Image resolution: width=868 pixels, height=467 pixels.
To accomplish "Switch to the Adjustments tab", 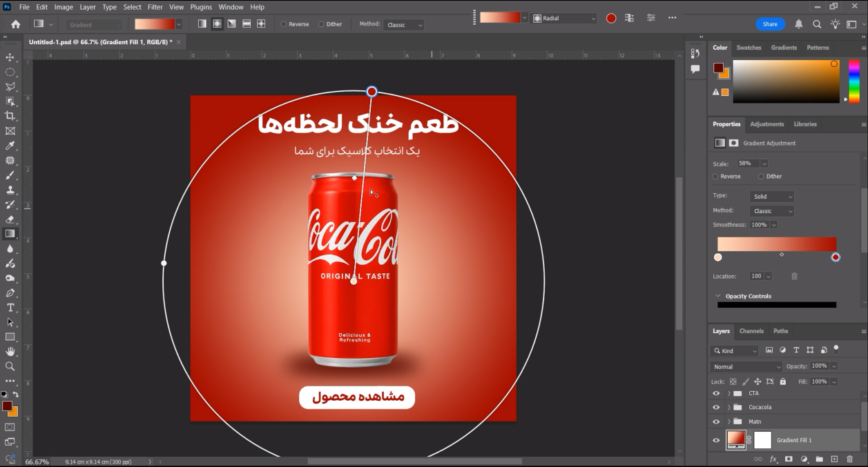I will (x=767, y=124).
